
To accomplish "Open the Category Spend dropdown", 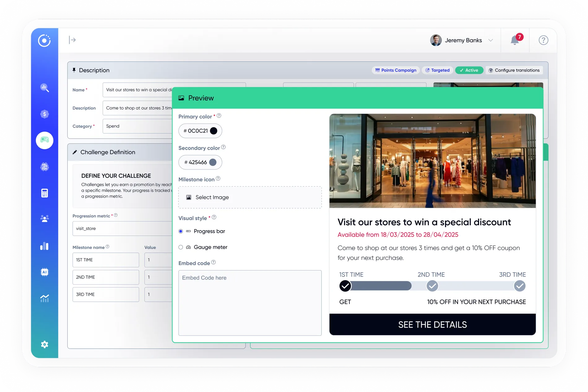I will (x=137, y=126).
